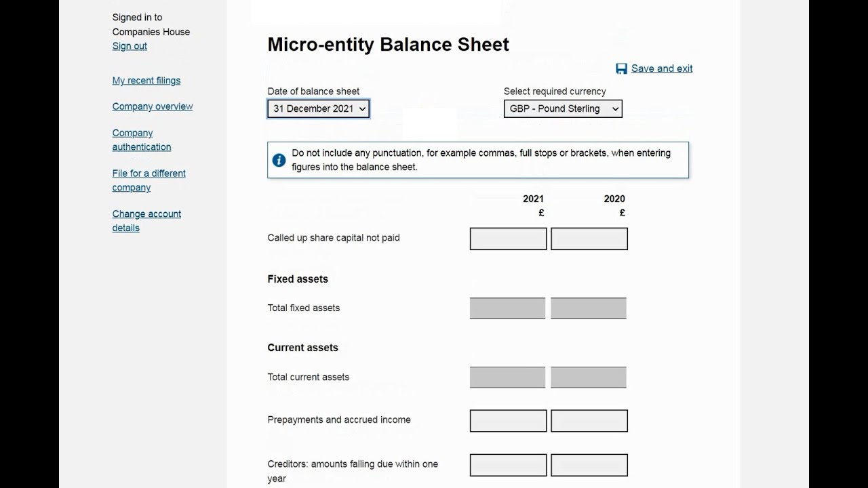Go to Company overview
Image resolution: width=868 pixels, height=488 pixels.
[152, 106]
